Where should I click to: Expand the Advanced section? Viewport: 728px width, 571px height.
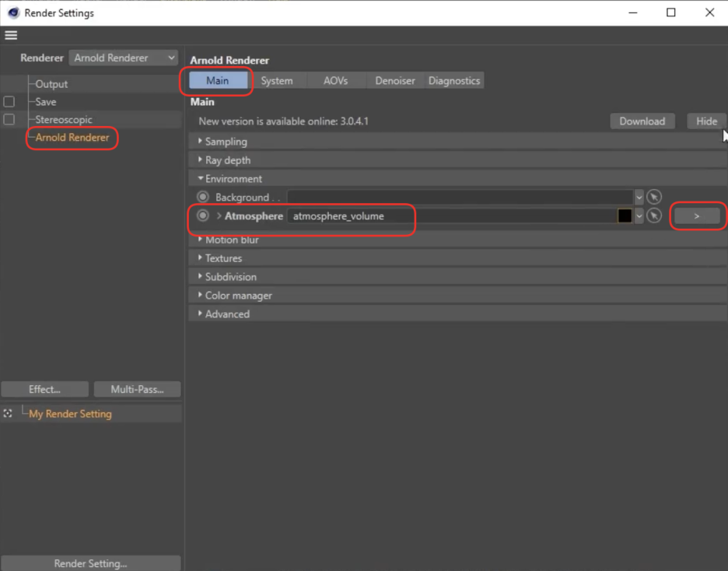[200, 314]
